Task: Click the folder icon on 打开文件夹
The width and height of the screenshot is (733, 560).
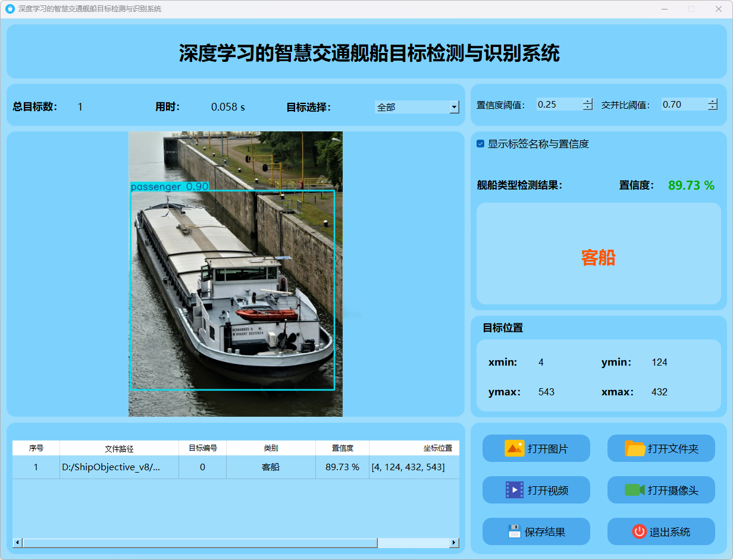Action: coord(635,448)
